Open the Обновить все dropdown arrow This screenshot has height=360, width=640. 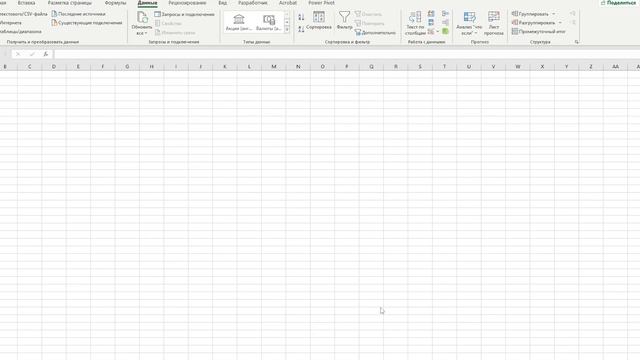(146, 33)
